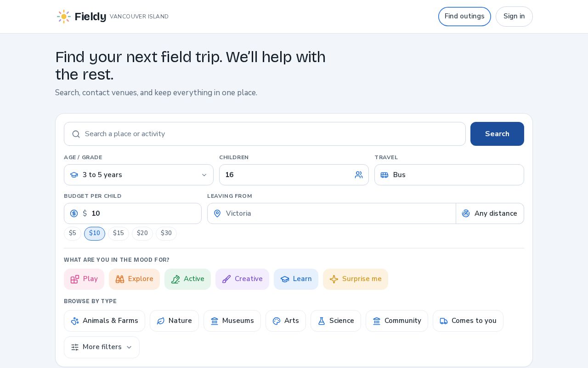Click the sliders icon on More filters
Viewport: 588px width, 368px height.
point(75,347)
